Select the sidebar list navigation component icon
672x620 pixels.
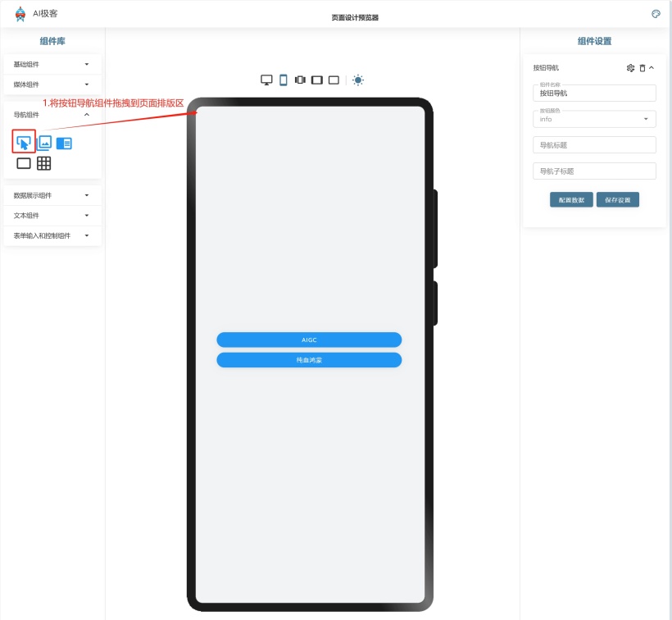coord(64,143)
